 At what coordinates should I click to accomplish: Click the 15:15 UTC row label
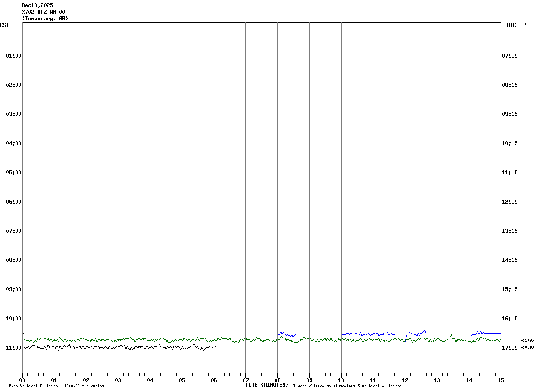click(510, 289)
